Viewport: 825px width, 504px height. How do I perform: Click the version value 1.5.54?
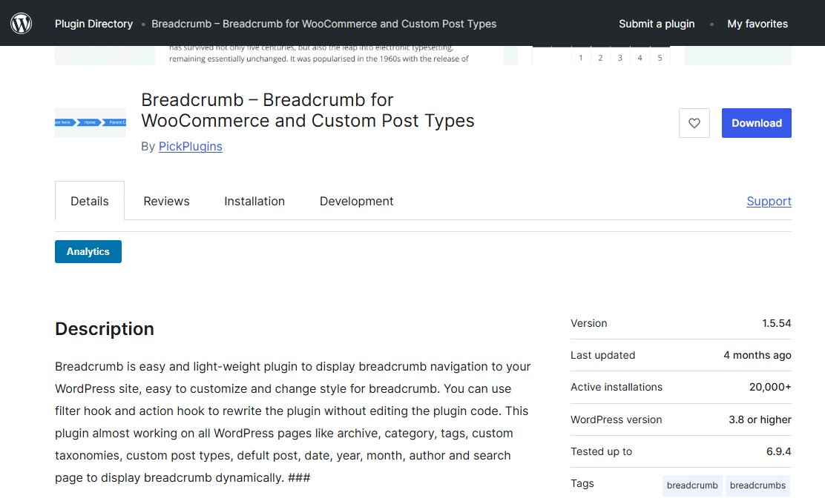click(x=776, y=323)
